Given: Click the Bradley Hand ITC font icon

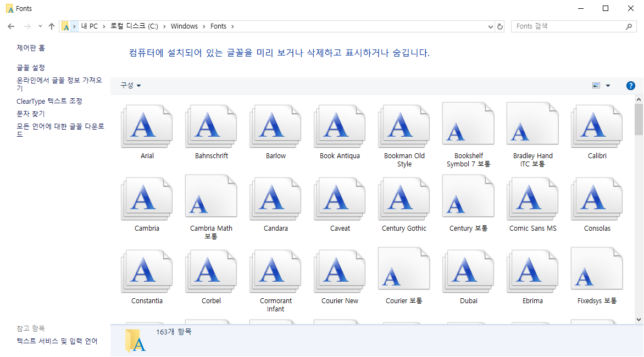Looking at the screenshot, I should point(532,124).
